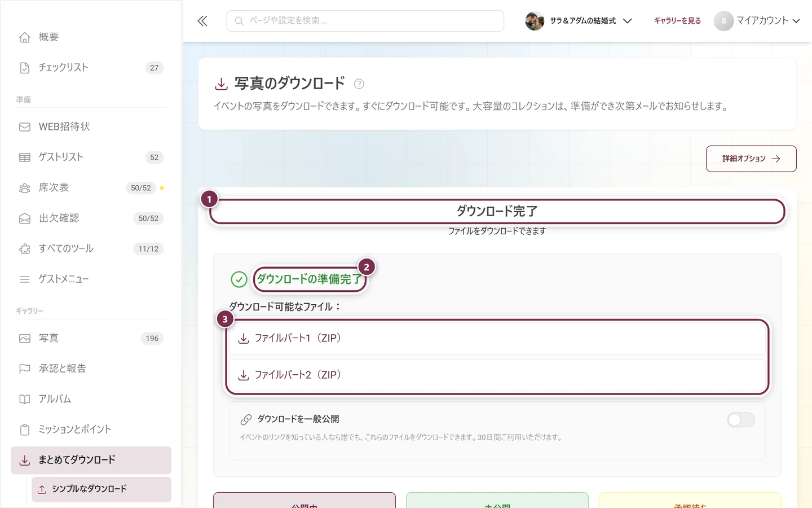
Task: Click the table icon beside ゲストリスト
Action: click(x=25, y=157)
